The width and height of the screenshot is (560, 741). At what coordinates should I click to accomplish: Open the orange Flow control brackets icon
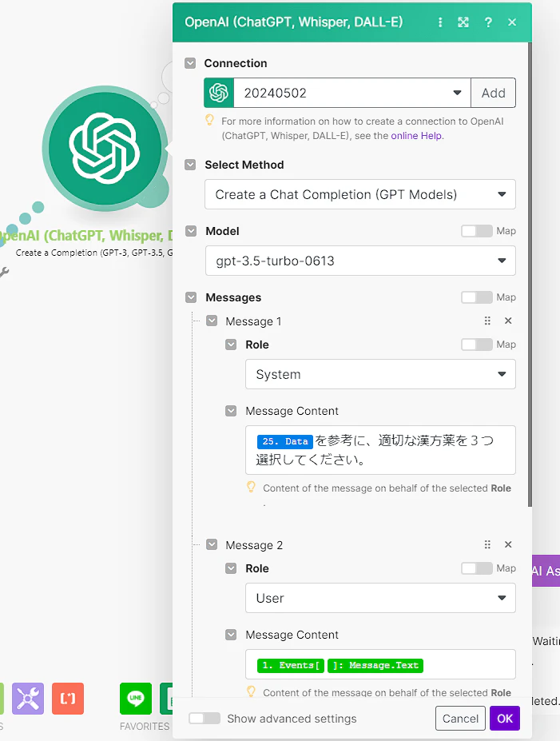[68, 699]
